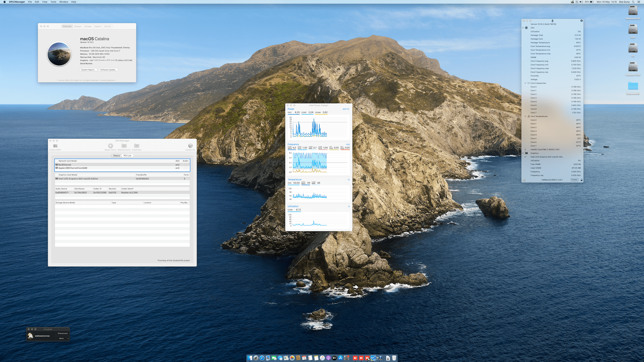The height and width of the screenshot is (362, 644).
Task: Click Install Kext toolbar icon
Action: coord(137,146)
